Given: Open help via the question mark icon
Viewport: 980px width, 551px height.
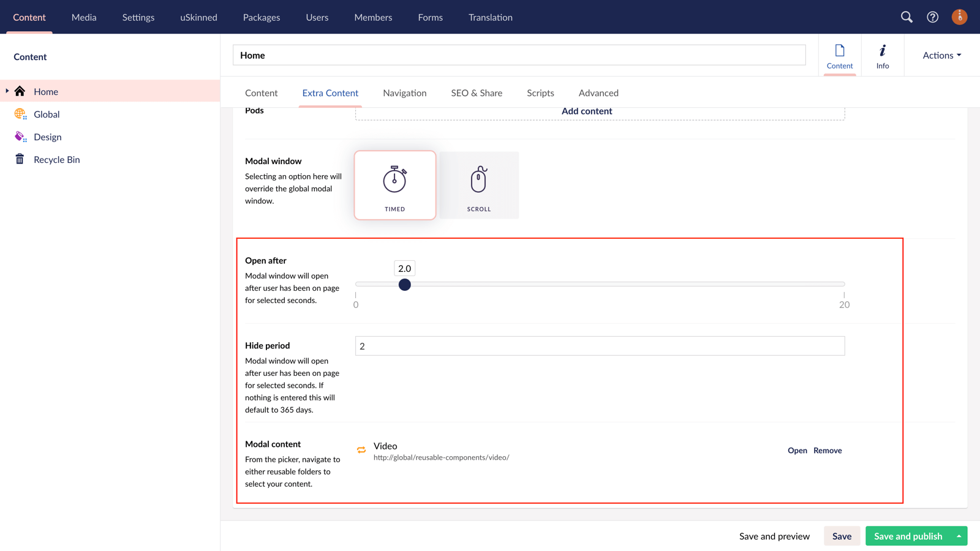Looking at the screenshot, I should point(932,17).
